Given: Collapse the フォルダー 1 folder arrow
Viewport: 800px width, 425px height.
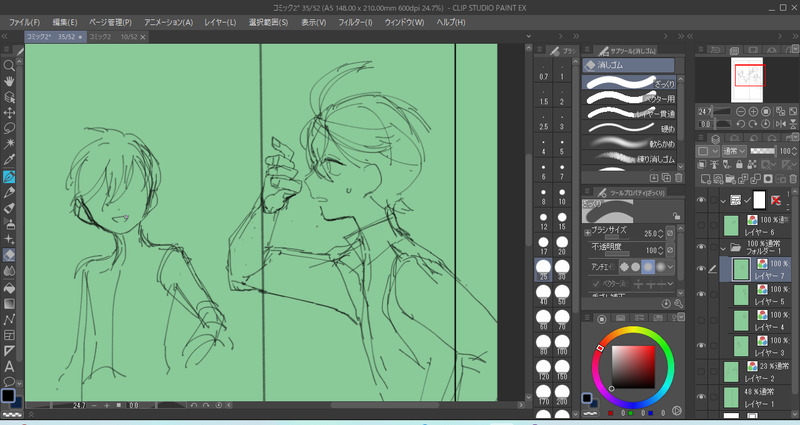Looking at the screenshot, I should (x=723, y=248).
